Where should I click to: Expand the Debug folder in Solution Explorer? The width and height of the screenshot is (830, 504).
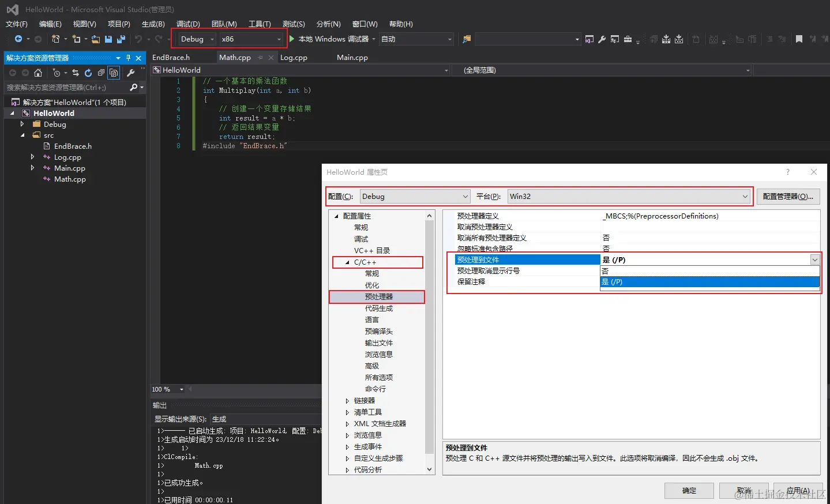click(22, 124)
